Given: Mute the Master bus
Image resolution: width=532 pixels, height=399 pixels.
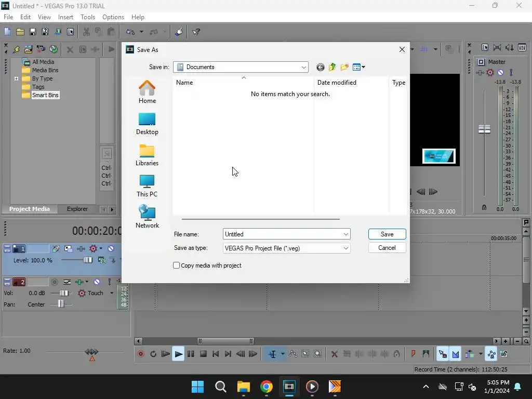Looking at the screenshot, I should [500, 72].
